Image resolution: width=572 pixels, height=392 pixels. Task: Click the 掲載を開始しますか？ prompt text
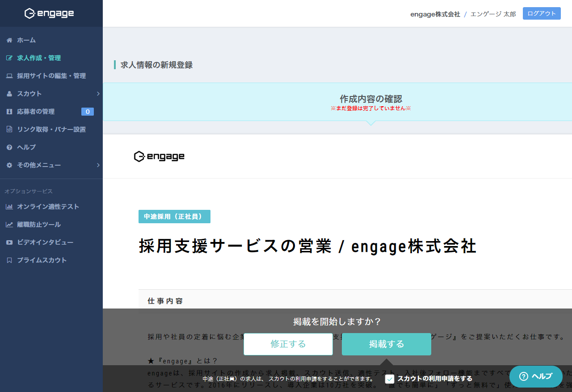[337, 321]
